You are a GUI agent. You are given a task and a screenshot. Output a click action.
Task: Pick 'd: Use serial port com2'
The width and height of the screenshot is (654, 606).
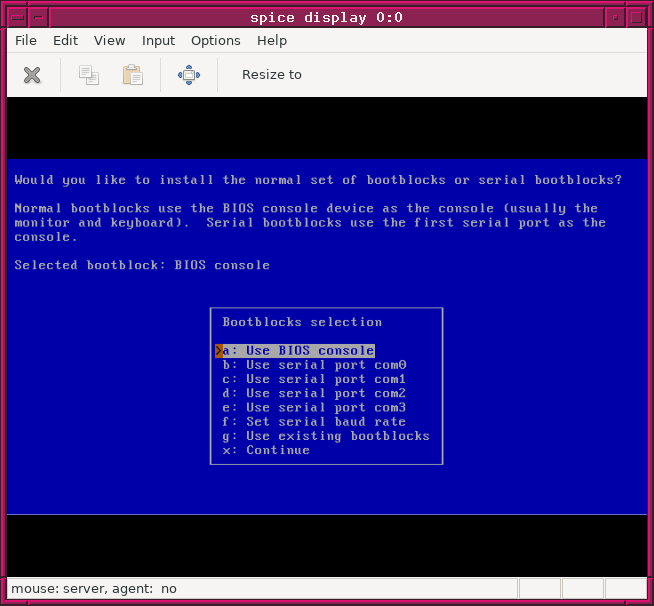(314, 393)
